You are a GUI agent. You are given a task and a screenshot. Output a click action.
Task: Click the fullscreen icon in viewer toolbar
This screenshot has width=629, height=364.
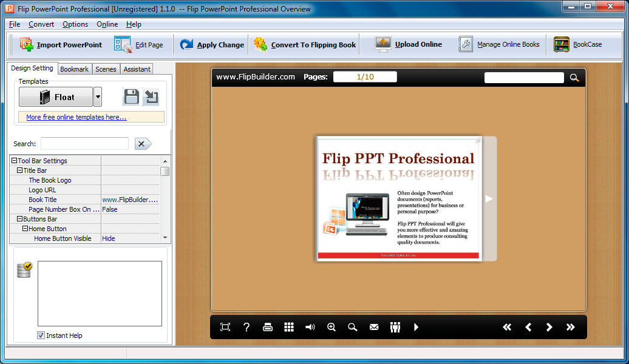225,327
